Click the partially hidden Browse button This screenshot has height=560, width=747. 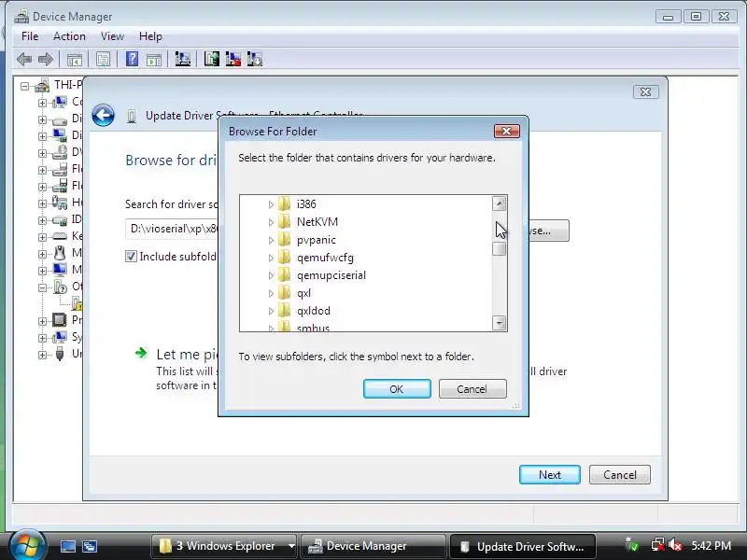click(x=548, y=231)
